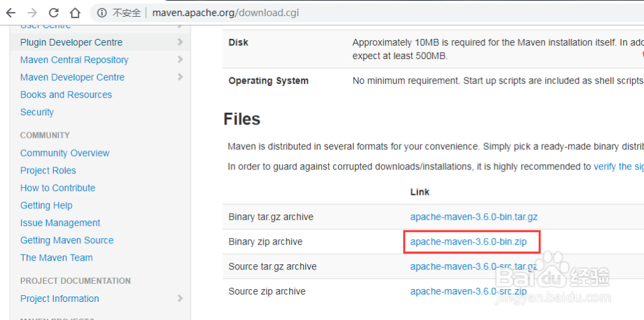Click the PROJECT DOCUMENTATION section header

[x=75, y=281]
